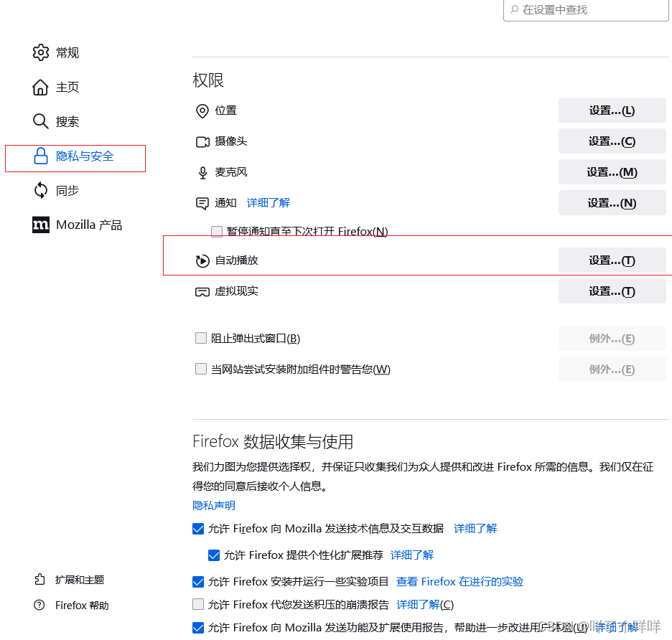Enable 阻止弹出式窗口 checkbox
This screenshot has height=640, width=672.
tap(201, 338)
